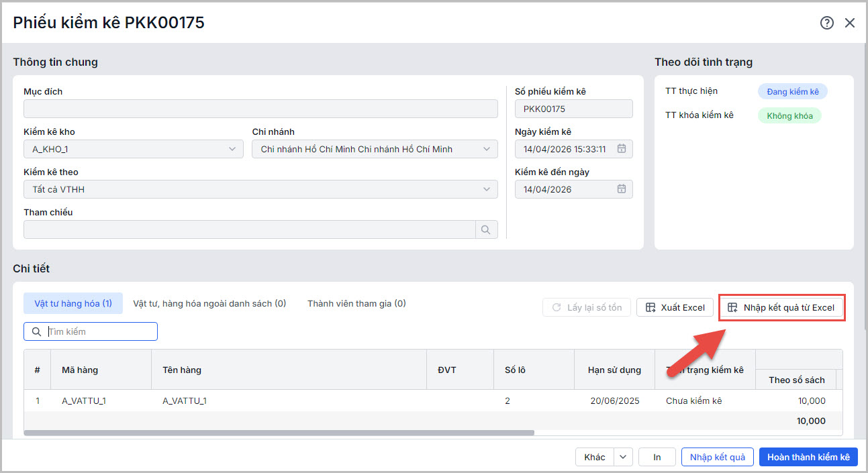This screenshot has width=868, height=473.
Task: Focus the Tìm kiếm search field
Action: [x=99, y=331]
